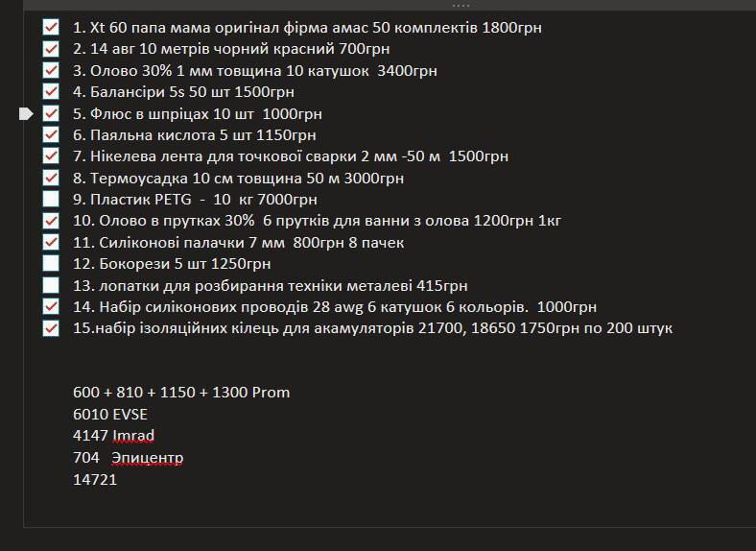The image size is (756, 551).
Task: Toggle the Термоусадка 10 см checkbox
Action: coord(51,178)
